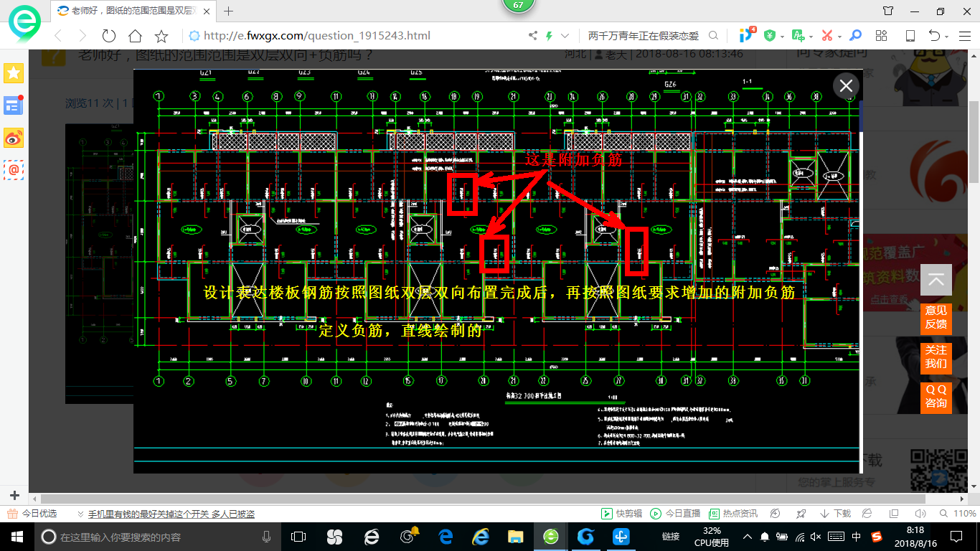The width and height of the screenshot is (980, 551).
Task: Show hidden system tray icons chevron
Action: pos(748,537)
